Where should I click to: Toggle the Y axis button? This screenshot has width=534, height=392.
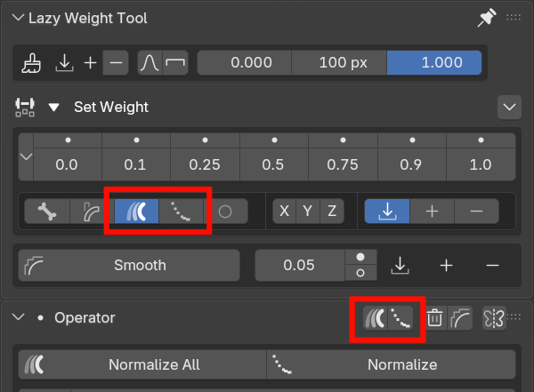308,211
